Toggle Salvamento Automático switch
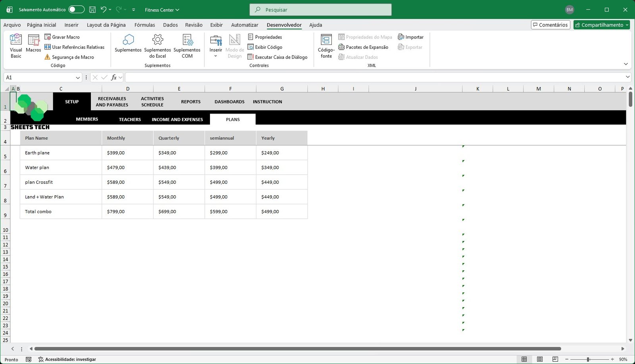The height and width of the screenshot is (364, 635). (76, 10)
